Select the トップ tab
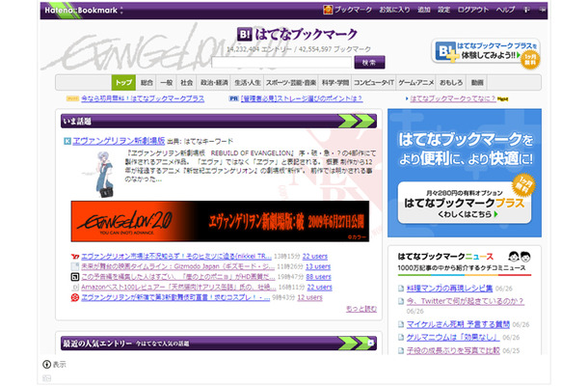 tap(123, 83)
